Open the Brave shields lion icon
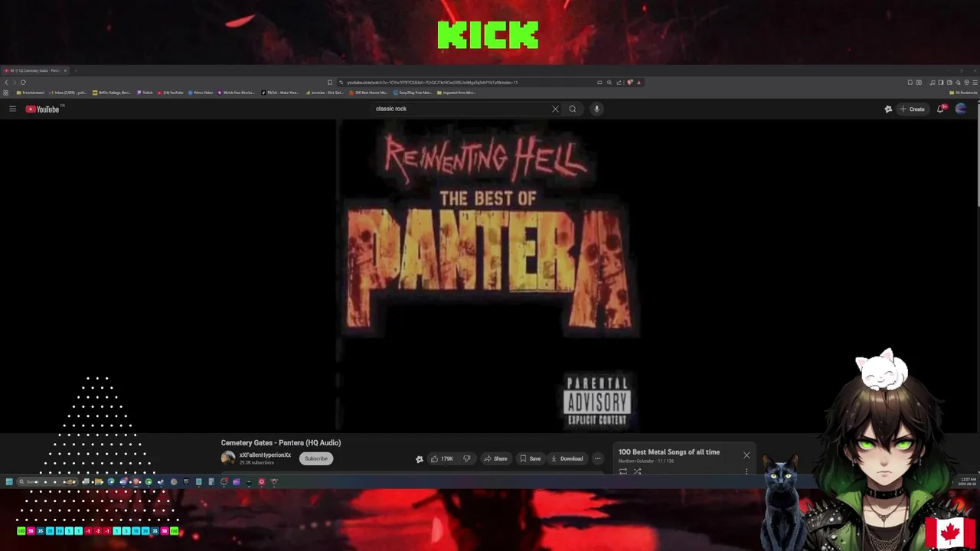Screen dimensions: 980x551 tap(629, 82)
